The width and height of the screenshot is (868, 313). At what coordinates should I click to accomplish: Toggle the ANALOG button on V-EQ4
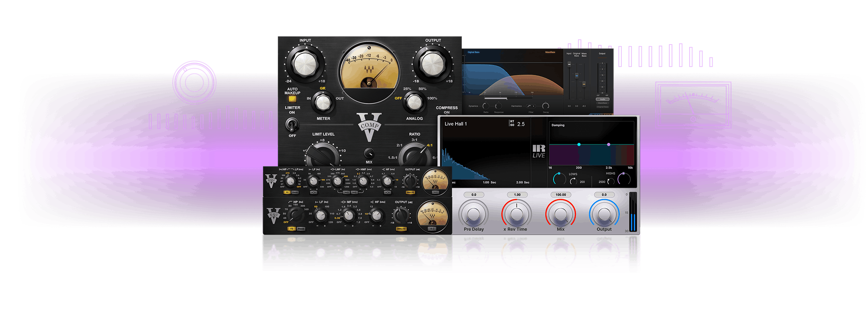[x=411, y=193]
